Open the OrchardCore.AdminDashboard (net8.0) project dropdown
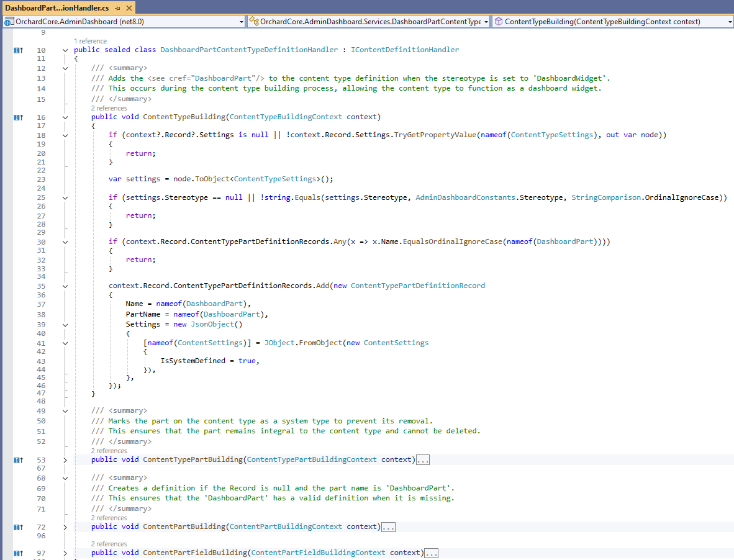The width and height of the screenshot is (734, 560). 242,22
